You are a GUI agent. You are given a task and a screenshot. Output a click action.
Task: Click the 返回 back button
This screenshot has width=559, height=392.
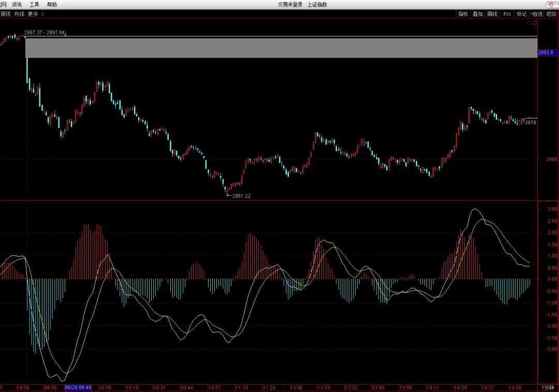pos(551,14)
